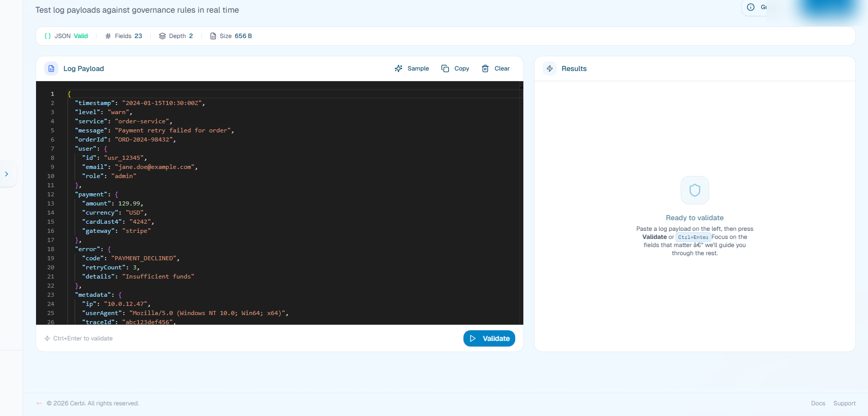Click the "userAgent" Mozilla line
Screen dimensions: 868x416
click(x=185, y=313)
